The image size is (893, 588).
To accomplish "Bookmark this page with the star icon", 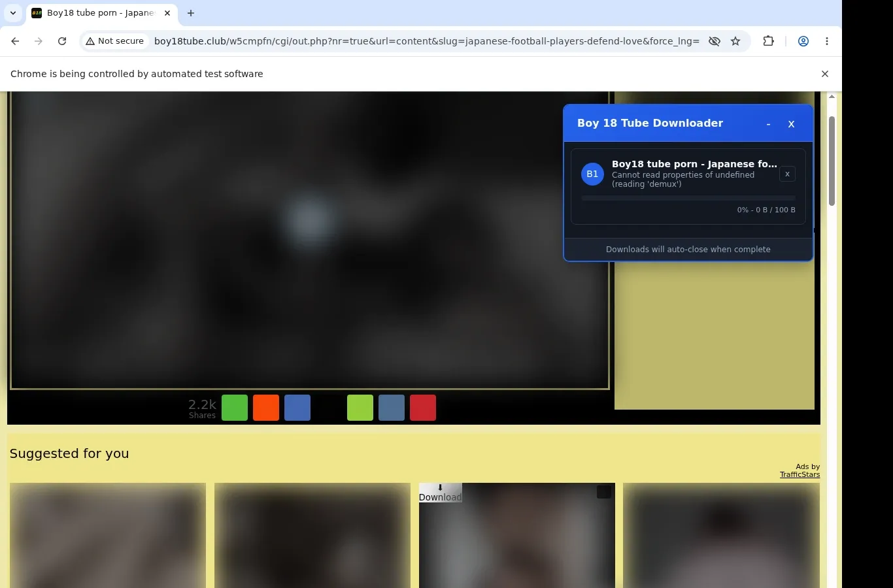I will 735,41.
